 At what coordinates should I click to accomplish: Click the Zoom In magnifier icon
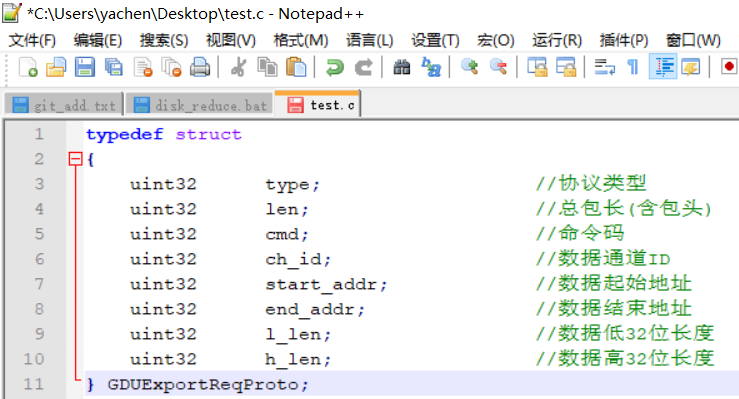(469, 67)
